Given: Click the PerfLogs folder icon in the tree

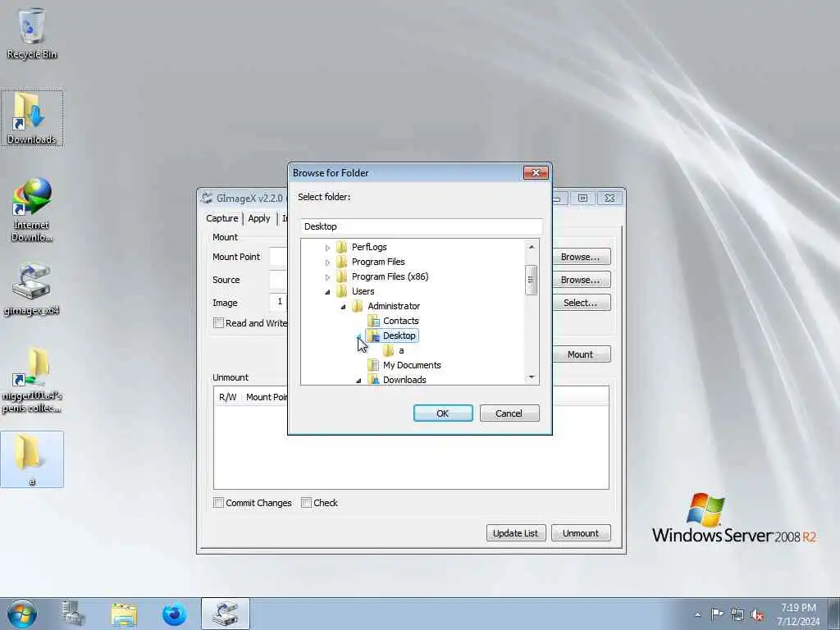Looking at the screenshot, I should pos(342,247).
